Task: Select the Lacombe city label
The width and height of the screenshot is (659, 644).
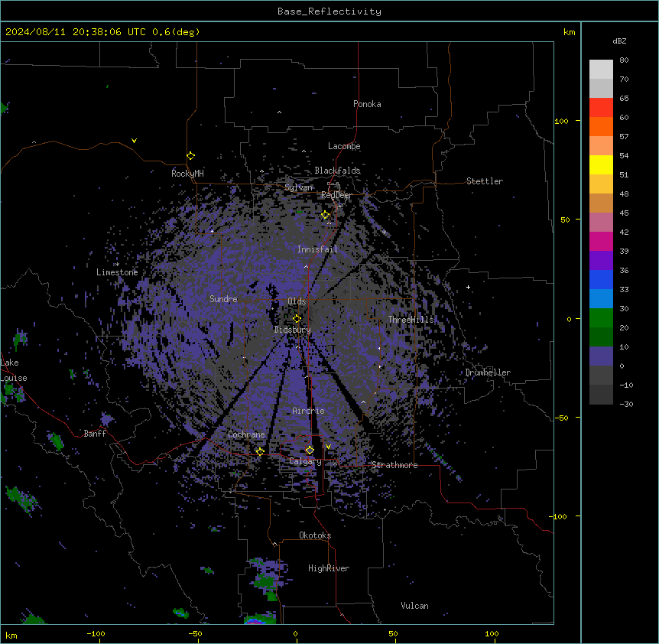Action: [344, 146]
